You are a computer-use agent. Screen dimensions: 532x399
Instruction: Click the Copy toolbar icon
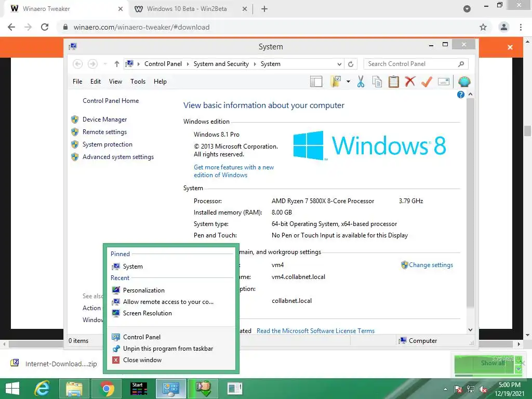pyautogui.click(x=377, y=82)
